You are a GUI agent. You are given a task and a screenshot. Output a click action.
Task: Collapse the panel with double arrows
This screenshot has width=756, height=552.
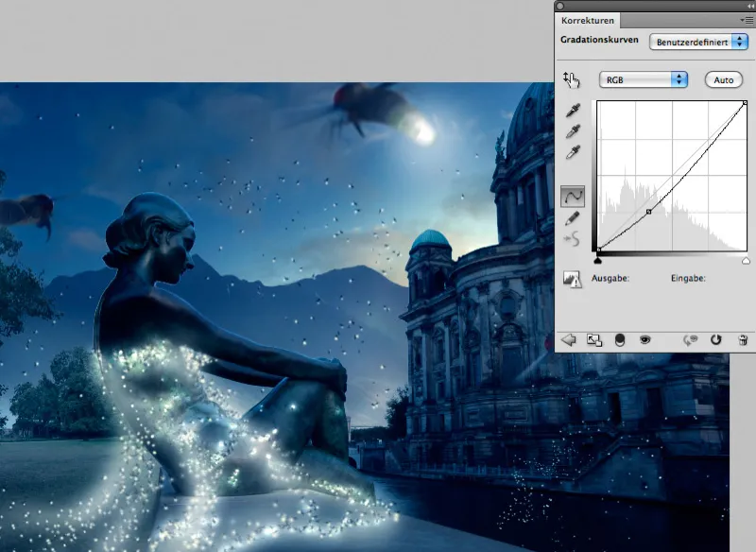pos(750,6)
